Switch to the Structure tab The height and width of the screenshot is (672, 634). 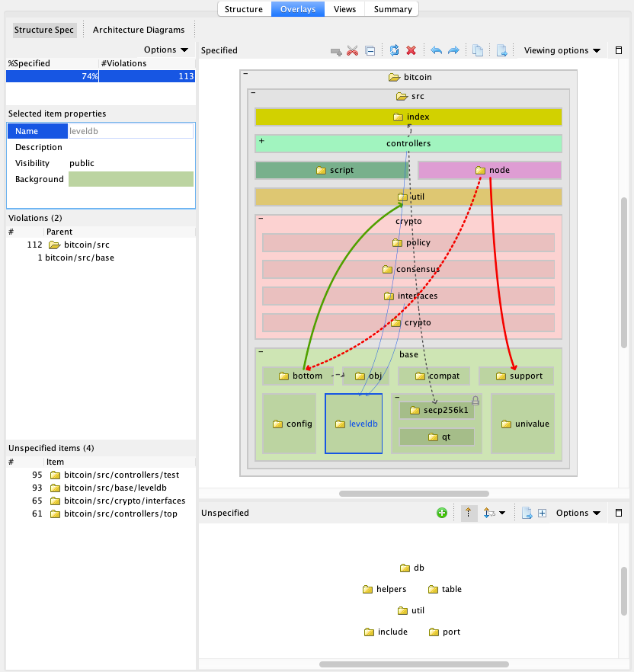[x=244, y=9]
